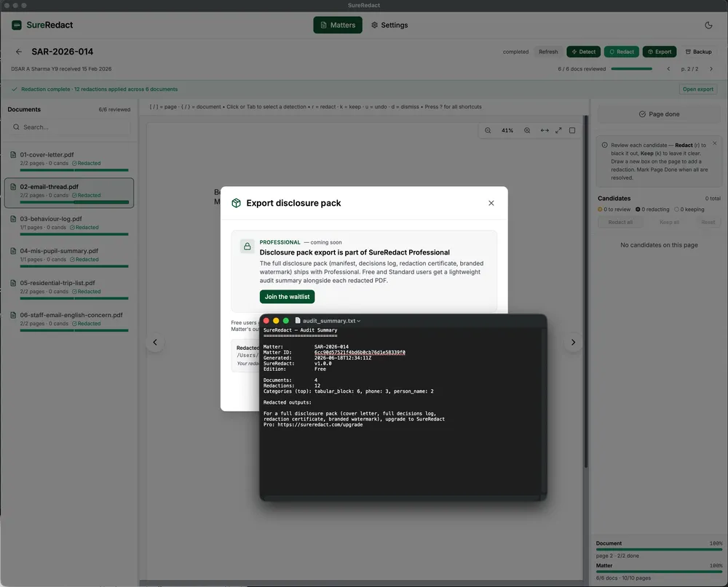Screen dimensions: 728x587
Task: Run Detect on the matter
Action: coord(584,52)
